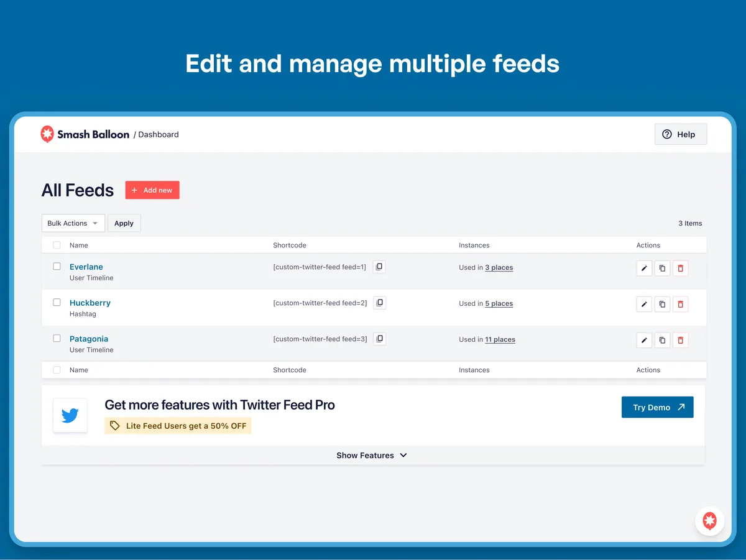Delete the Everlane feed

(680, 269)
